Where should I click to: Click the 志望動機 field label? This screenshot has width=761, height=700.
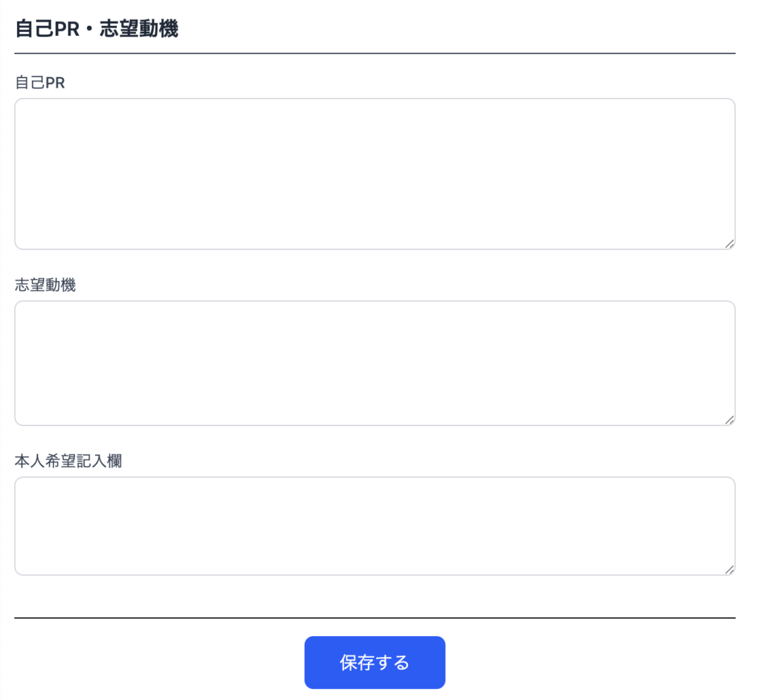45,285
